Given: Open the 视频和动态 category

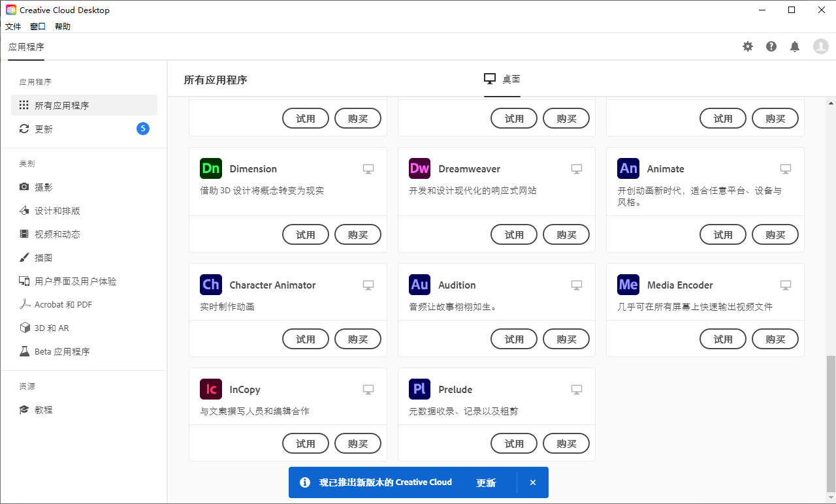Looking at the screenshot, I should (x=84, y=234).
